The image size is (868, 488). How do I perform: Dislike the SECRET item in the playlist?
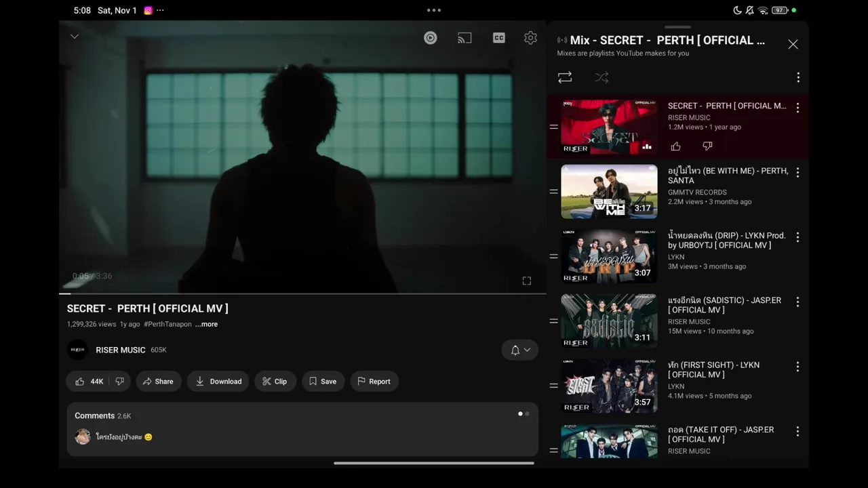point(707,146)
